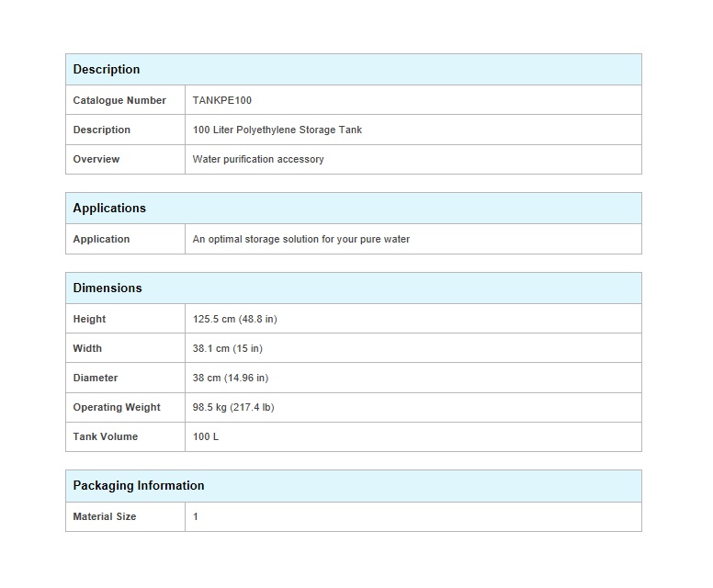Click the Application label cell
The image size is (713, 588).
[125, 239]
